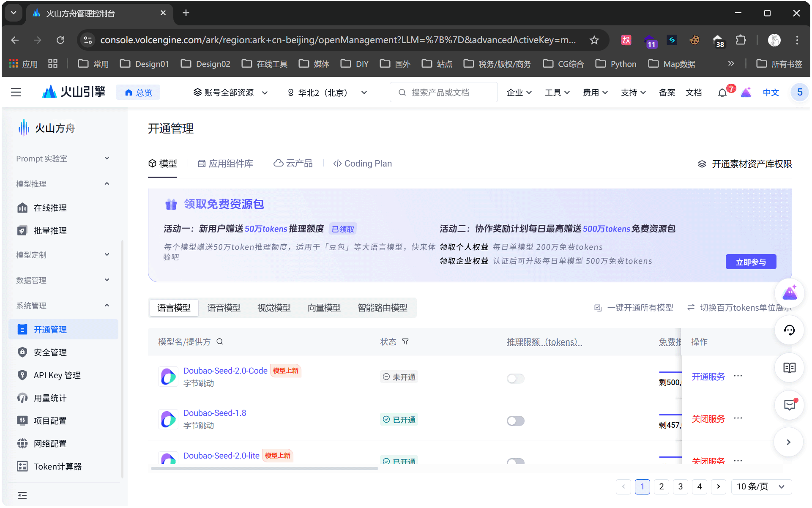Viewport: 812px width, 508px height.
Task: Click the filter icon on 状态 column
Action: [405, 341]
